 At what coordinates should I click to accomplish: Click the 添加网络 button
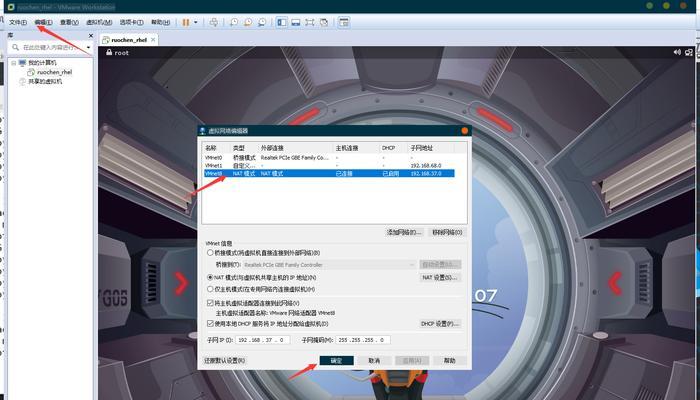click(x=404, y=233)
